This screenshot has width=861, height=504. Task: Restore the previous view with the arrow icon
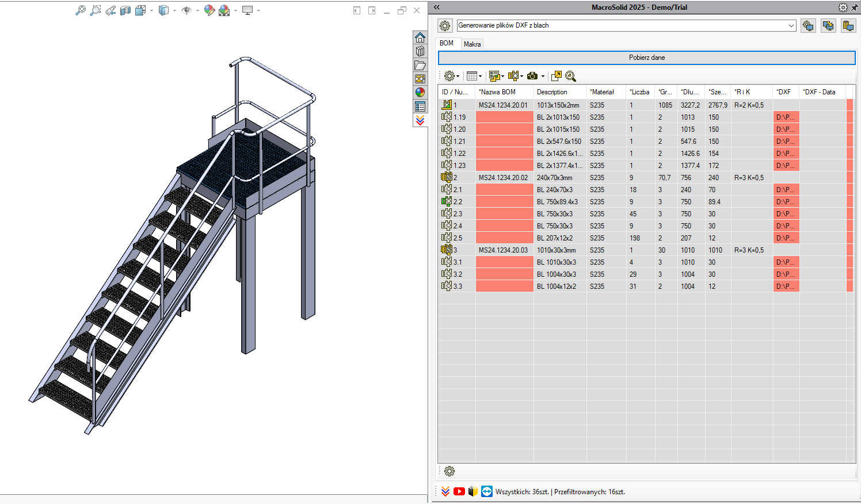(111, 10)
